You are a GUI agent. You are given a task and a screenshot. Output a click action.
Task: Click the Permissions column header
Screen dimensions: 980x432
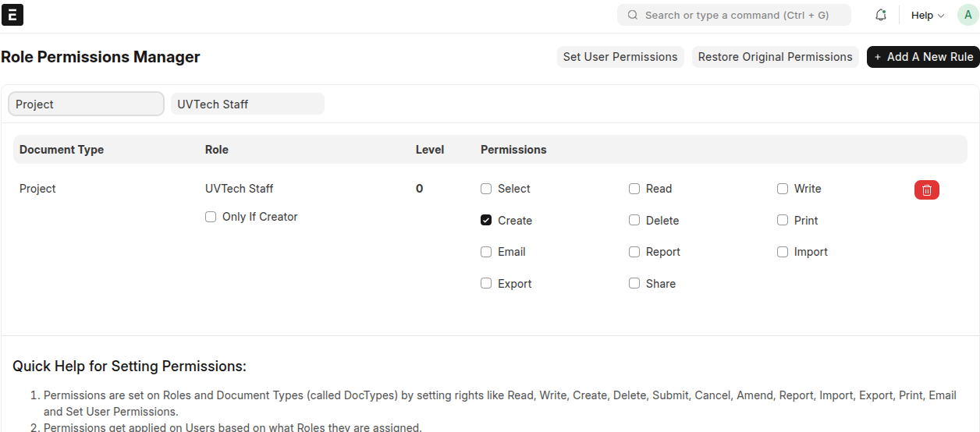(x=513, y=150)
